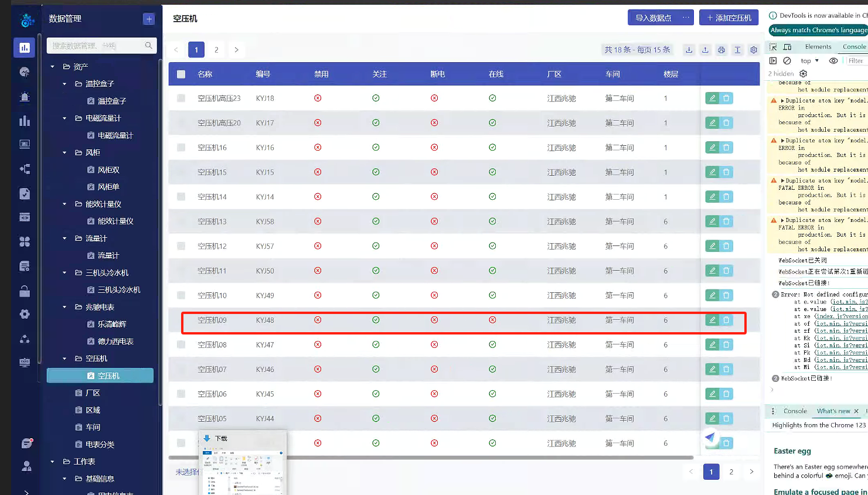The height and width of the screenshot is (495, 868).
Task: Click Always match Chrome's language button
Action: click(818, 30)
